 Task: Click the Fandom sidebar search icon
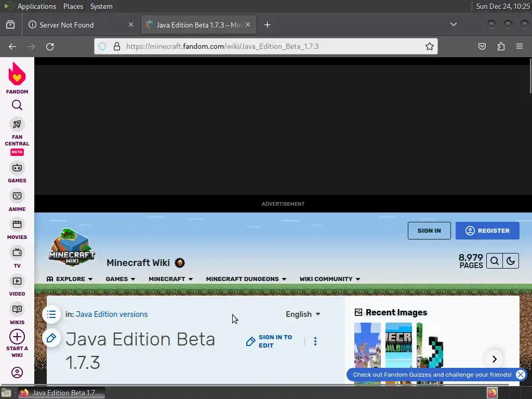(x=17, y=105)
